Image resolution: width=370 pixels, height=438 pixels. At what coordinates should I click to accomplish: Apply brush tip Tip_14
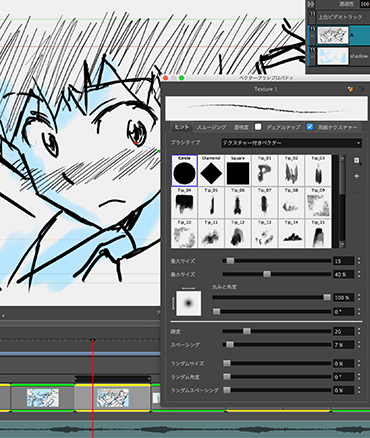point(291,233)
